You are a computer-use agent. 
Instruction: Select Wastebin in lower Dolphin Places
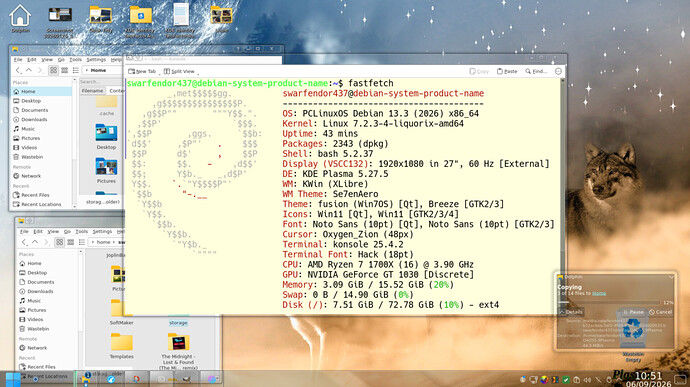pos(48,329)
